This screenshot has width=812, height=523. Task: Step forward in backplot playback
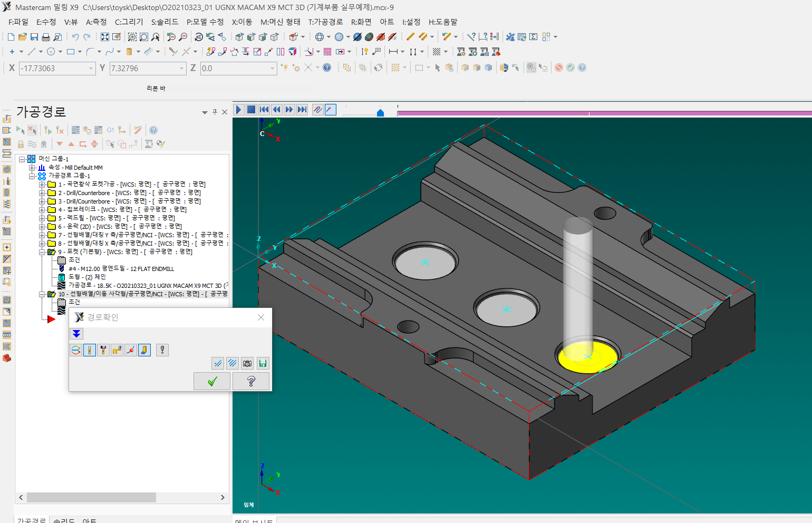(x=289, y=110)
